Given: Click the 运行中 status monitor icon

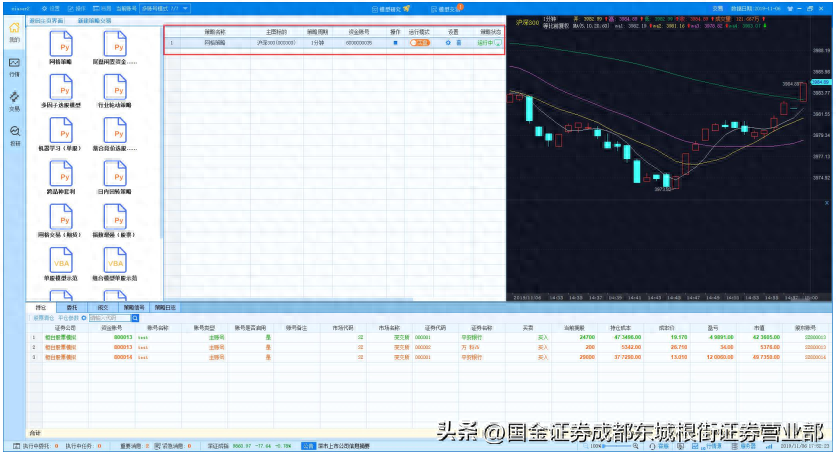Looking at the screenshot, I should click(x=498, y=43).
